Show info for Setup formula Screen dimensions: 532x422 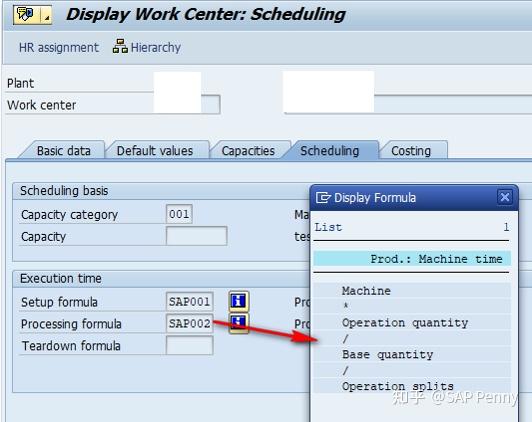(239, 301)
